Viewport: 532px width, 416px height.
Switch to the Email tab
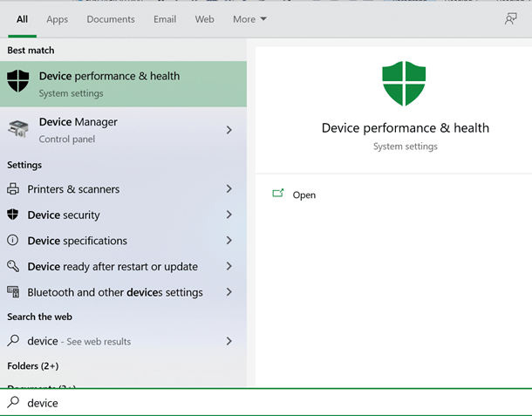[165, 19]
